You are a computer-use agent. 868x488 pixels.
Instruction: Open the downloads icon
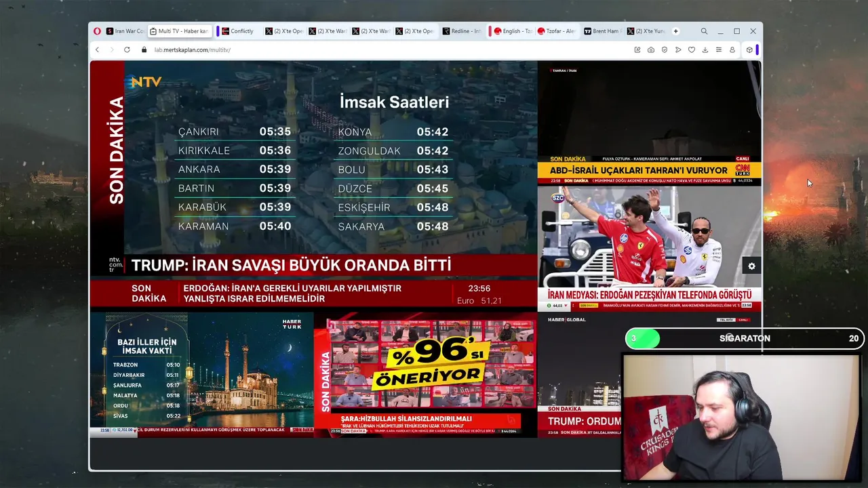point(705,49)
